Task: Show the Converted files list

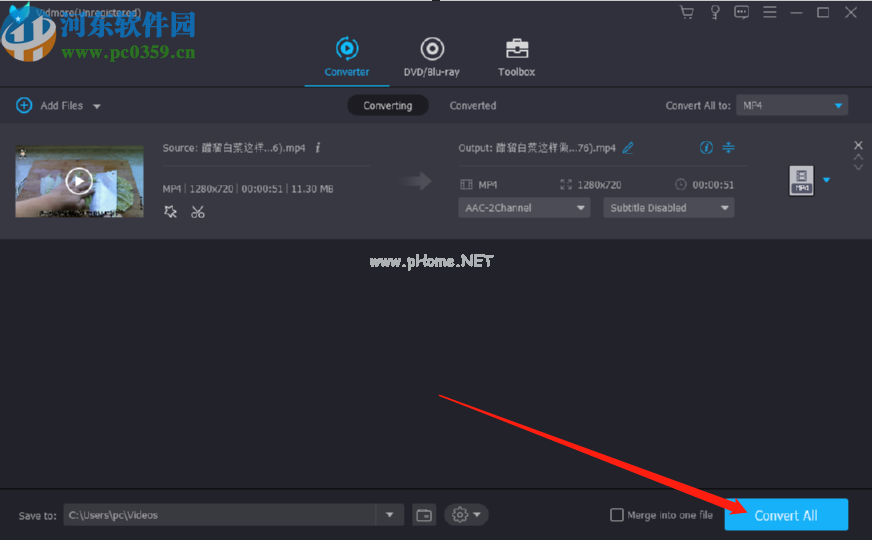Action: pos(472,105)
